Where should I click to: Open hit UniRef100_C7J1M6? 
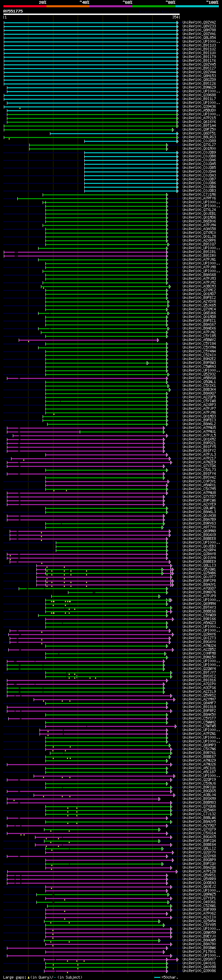pos(199,194)
